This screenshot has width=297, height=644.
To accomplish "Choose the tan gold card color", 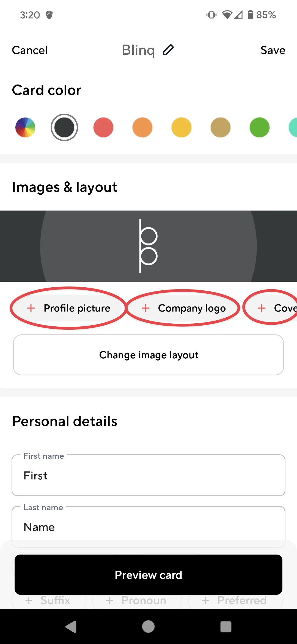I will (x=221, y=127).
